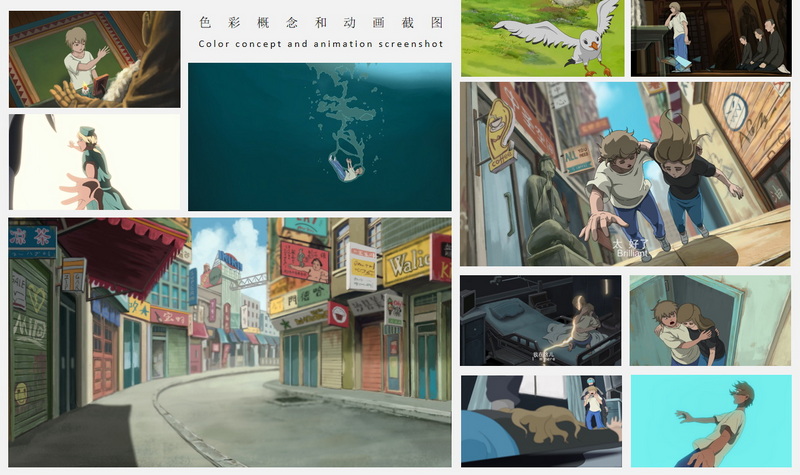Click the 'Color concept and animation screenshot' subtitle
Viewport: 800px width, 475px height.
[320, 44]
